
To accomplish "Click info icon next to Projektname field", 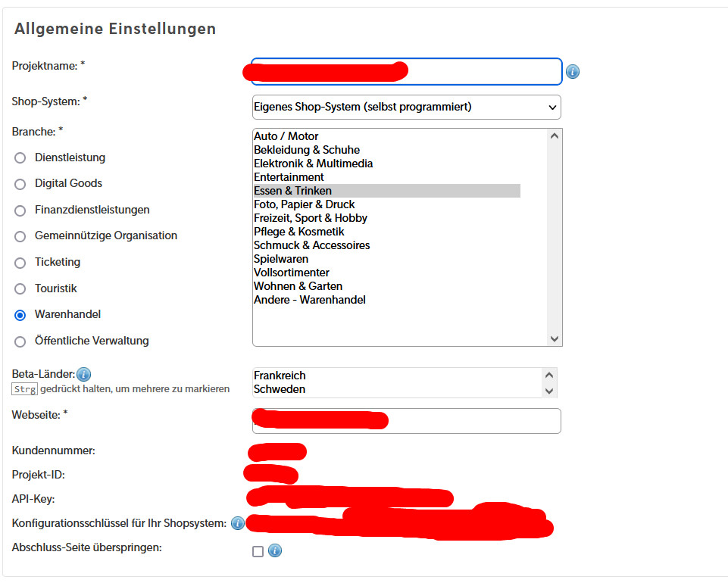I will pos(573,72).
